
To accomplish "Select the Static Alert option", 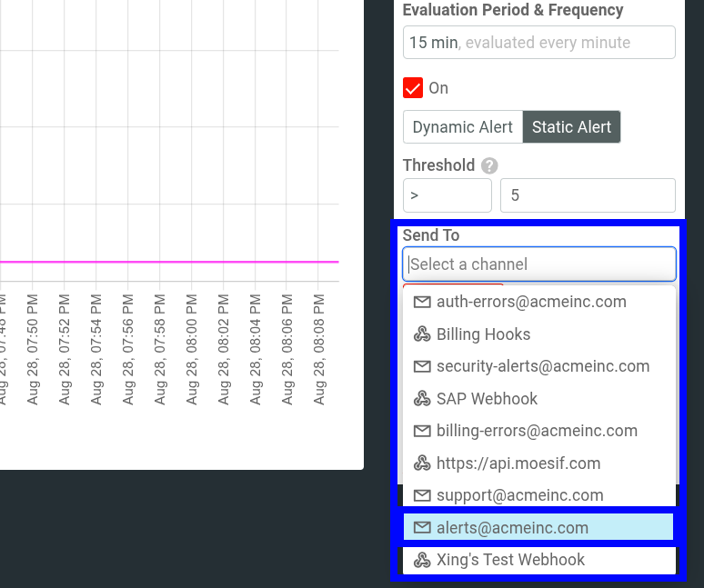I will pyautogui.click(x=571, y=127).
